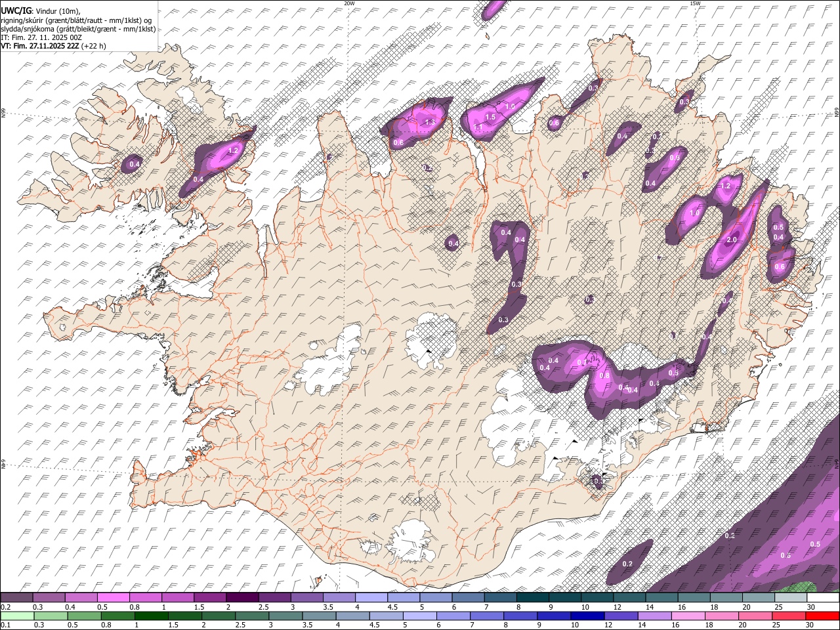Click the lower legend swatch starting at 0.1

pos(17,616)
